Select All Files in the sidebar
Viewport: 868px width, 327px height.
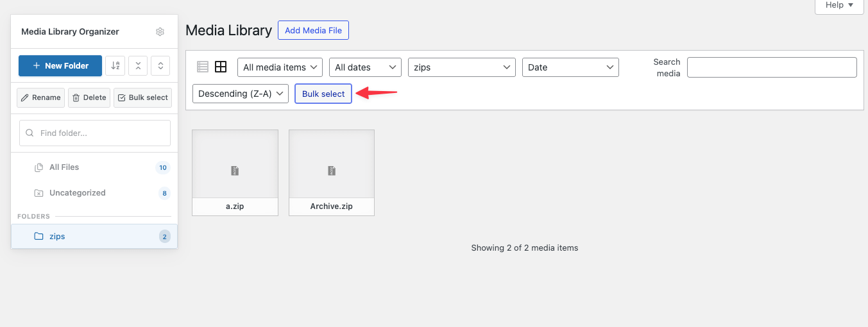click(94, 167)
